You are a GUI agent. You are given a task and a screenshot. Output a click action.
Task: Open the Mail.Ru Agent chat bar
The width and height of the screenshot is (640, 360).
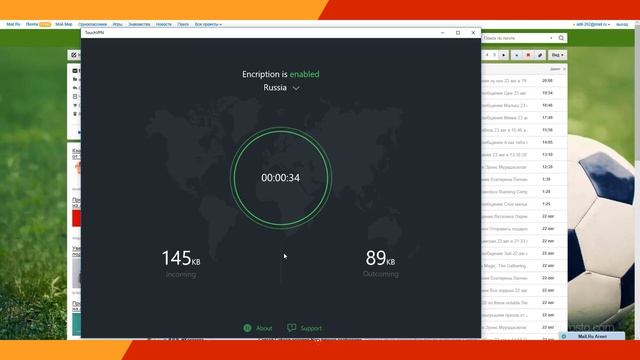click(x=592, y=336)
